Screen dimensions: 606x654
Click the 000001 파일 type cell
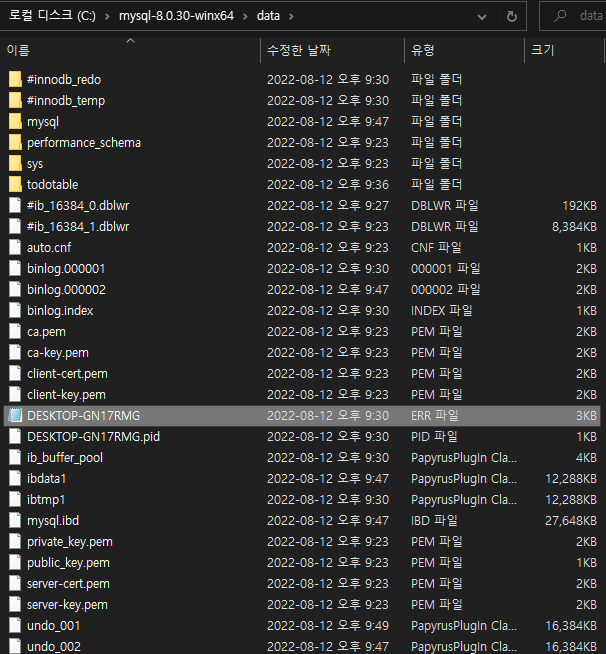click(445, 268)
